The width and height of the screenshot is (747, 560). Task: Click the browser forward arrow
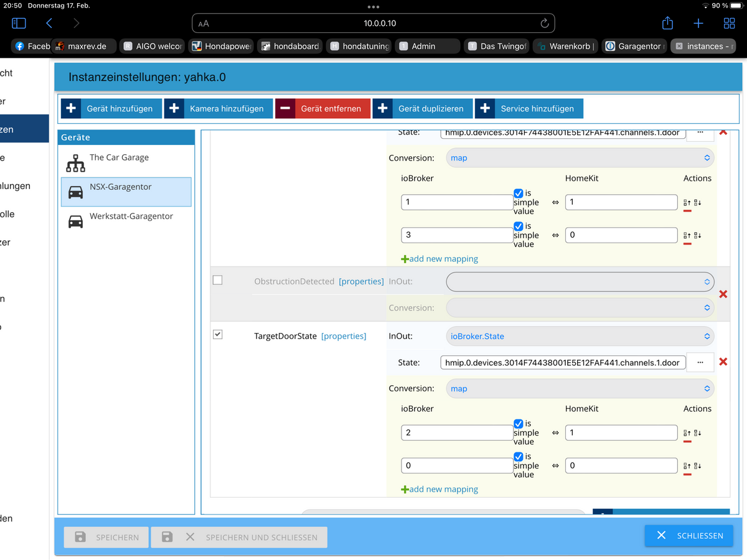[x=77, y=23]
